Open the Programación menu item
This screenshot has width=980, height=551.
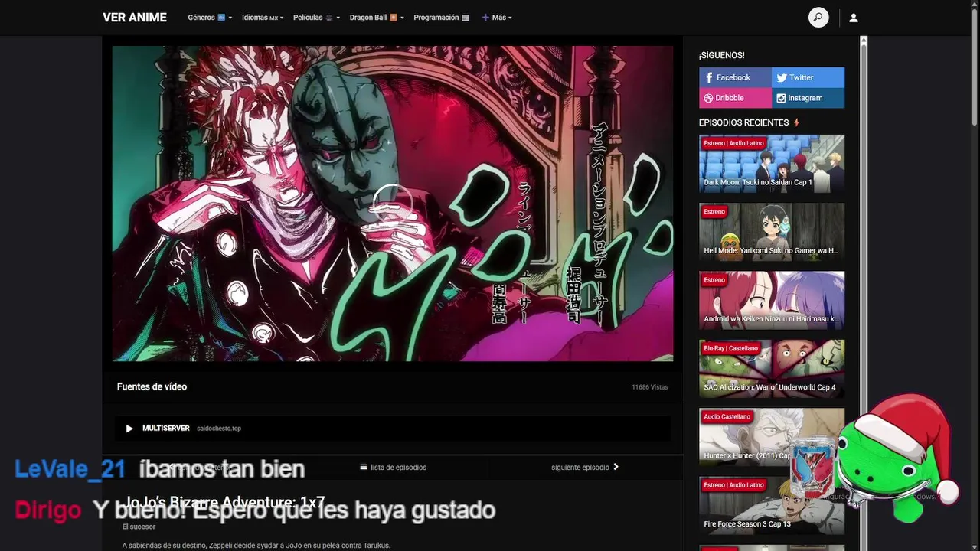pos(441,18)
